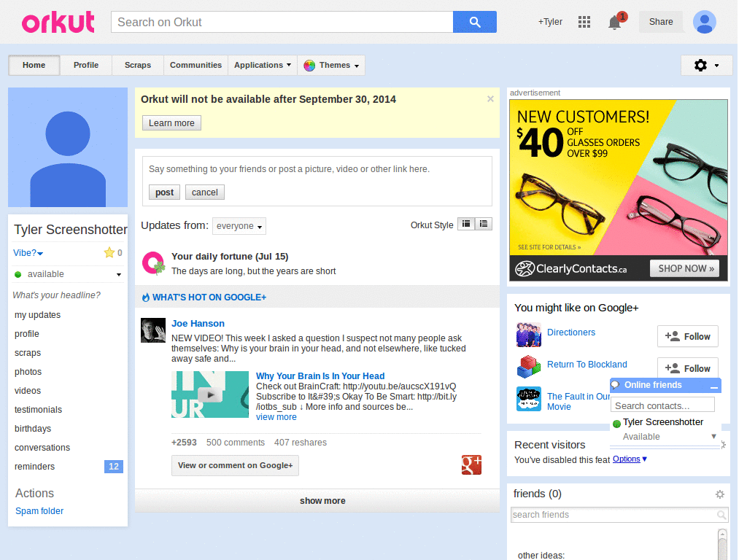Open the Updates from everyone dropdown
The width and height of the screenshot is (747, 560).
(x=239, y=226)
